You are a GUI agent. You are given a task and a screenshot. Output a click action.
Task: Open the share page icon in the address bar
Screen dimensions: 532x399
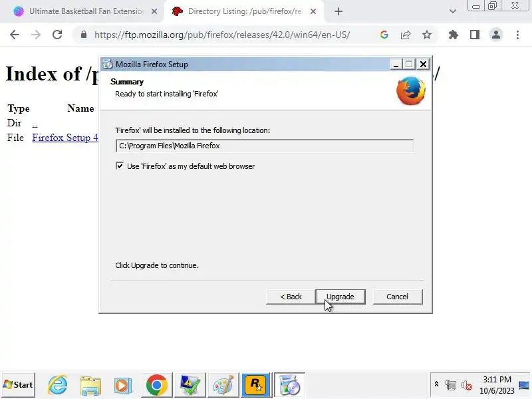pos(406,35)
